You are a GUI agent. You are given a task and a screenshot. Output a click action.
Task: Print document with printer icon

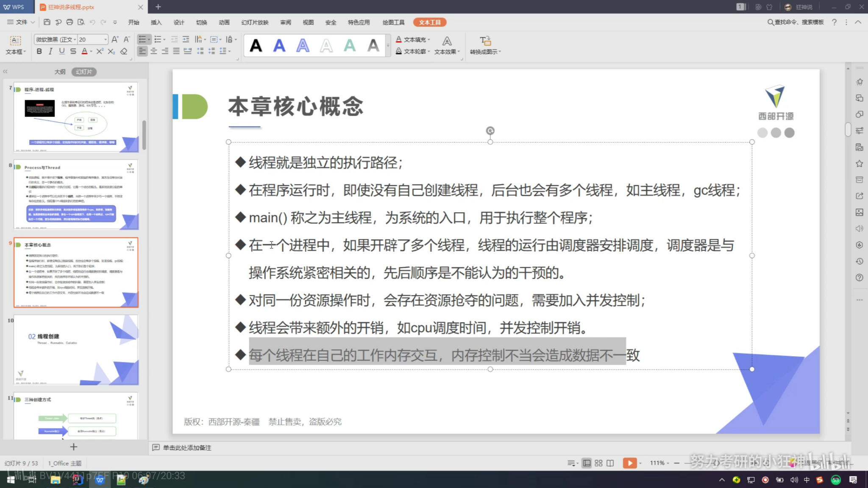(x=70, y=22)
